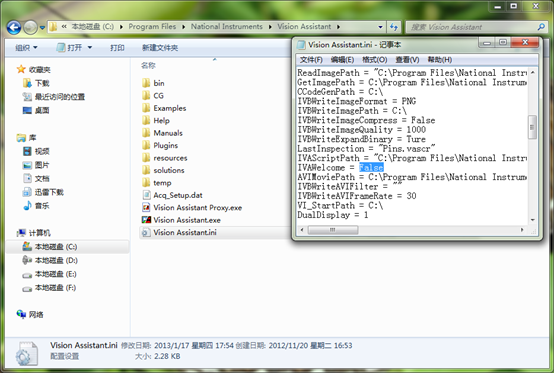Click the Explorer forward arrow button

pyautogui.click(x=30, y=27)
